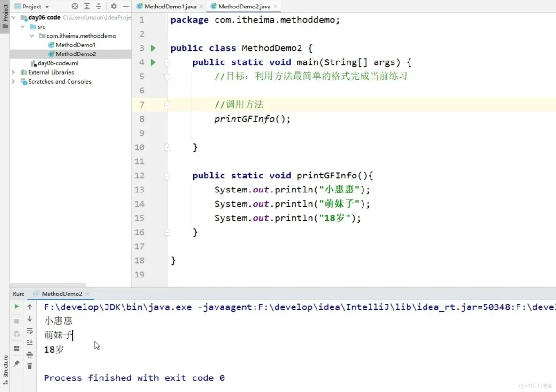Screen dimensions: 556x392
Task: Expand External Libraries node
Action: point(14,72)
